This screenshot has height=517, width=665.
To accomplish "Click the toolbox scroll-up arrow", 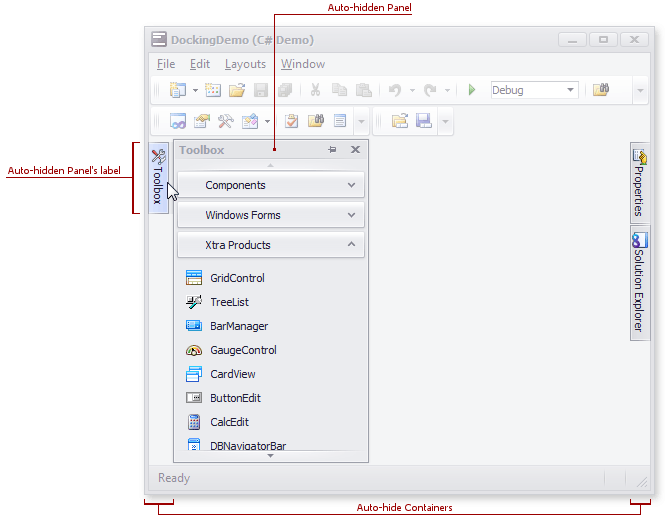I will (x=271, y=165).
